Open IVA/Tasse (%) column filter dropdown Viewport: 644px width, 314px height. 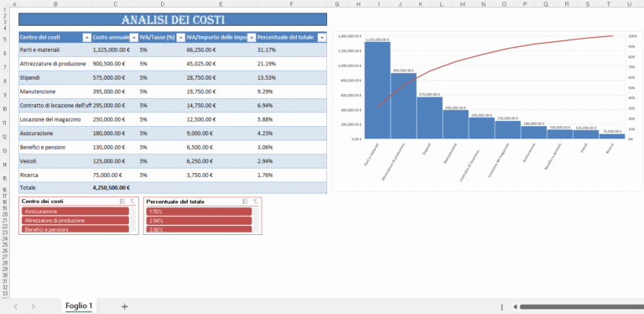(x=180, y=38)
